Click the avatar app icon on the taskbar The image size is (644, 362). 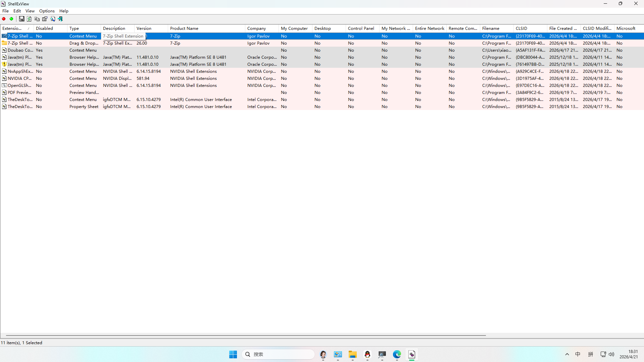[x=323, y=354]
